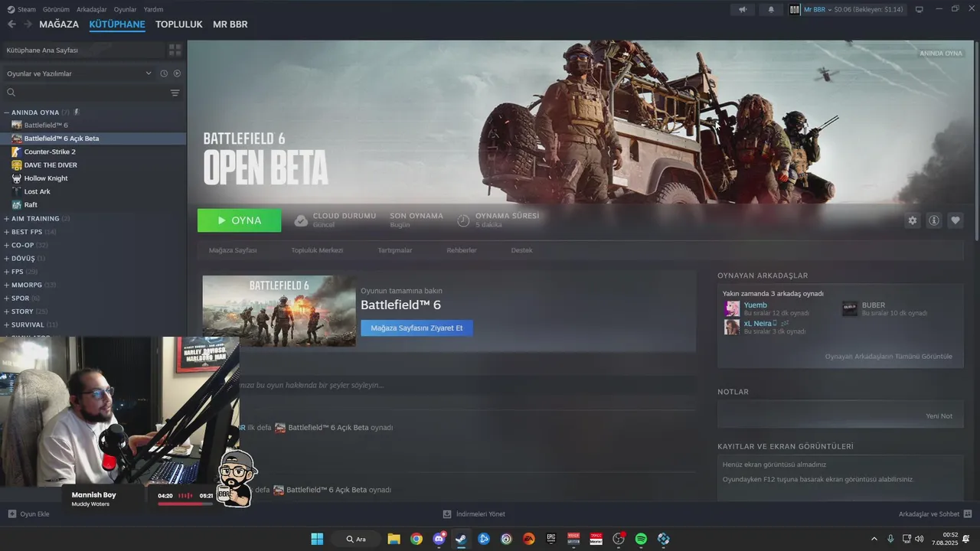Open the Windows Start menu

coord(317,539)
